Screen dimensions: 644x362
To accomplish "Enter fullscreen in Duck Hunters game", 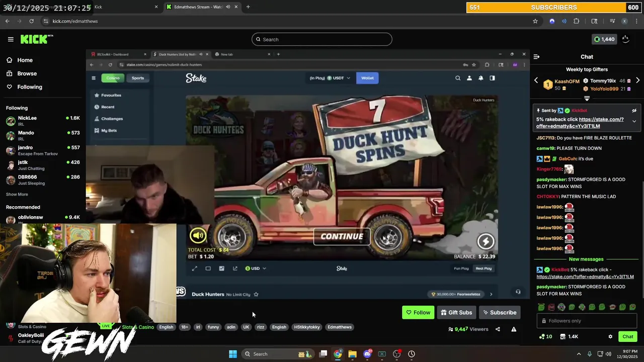I will pos(194,268).
